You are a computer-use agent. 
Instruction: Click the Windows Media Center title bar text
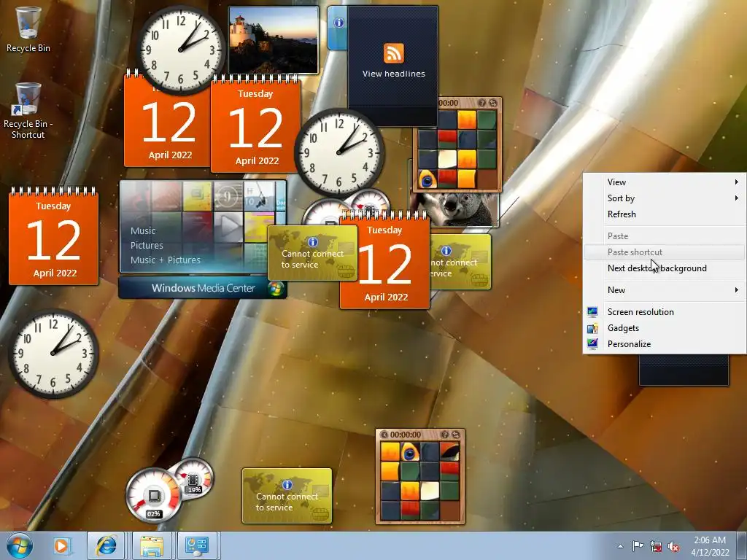(x=204, y=288)
